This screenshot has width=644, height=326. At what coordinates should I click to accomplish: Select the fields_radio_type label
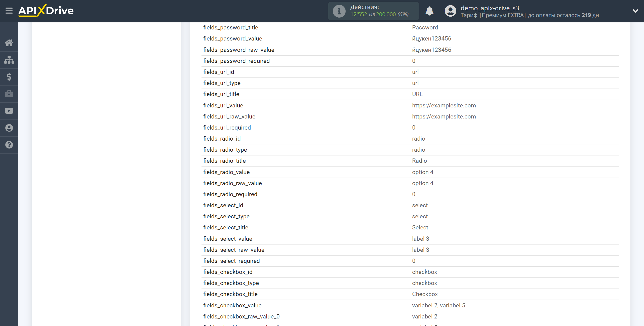coord(225,150)
